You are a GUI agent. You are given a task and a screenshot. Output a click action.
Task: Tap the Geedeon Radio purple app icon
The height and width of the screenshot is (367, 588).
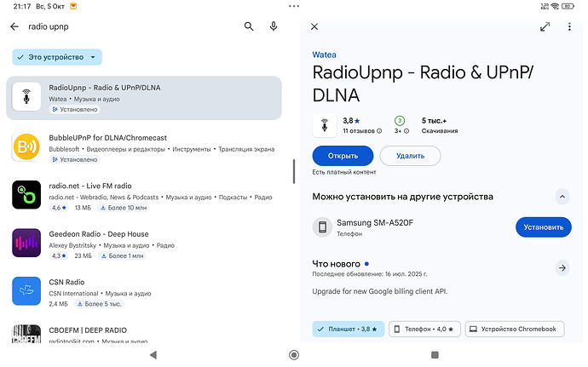point(26,243)
